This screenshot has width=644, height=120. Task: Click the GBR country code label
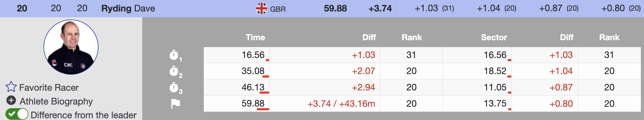[278, 9]
